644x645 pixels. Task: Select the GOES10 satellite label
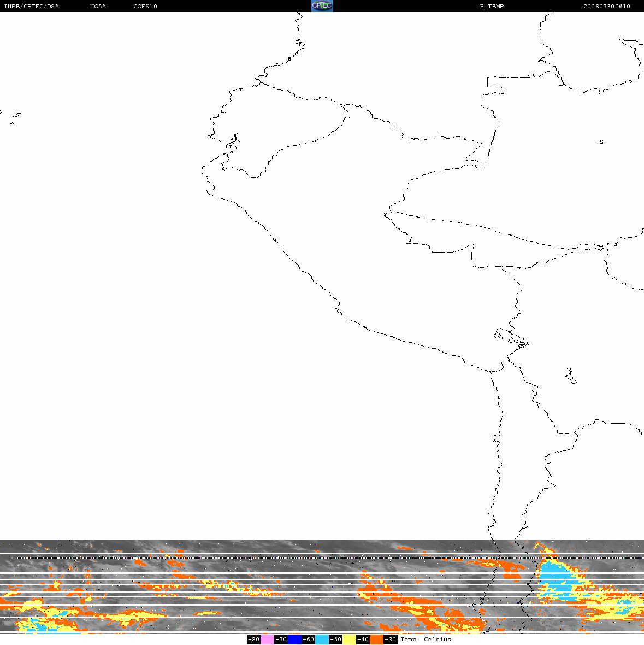point(145,6)
